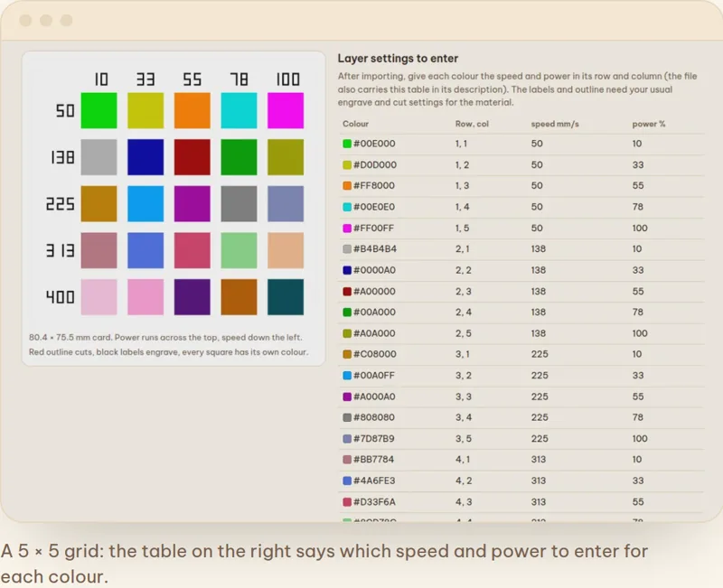Click the hex code #00A0FF
This screenshot has width=723, height=588.
click(373, 376)
